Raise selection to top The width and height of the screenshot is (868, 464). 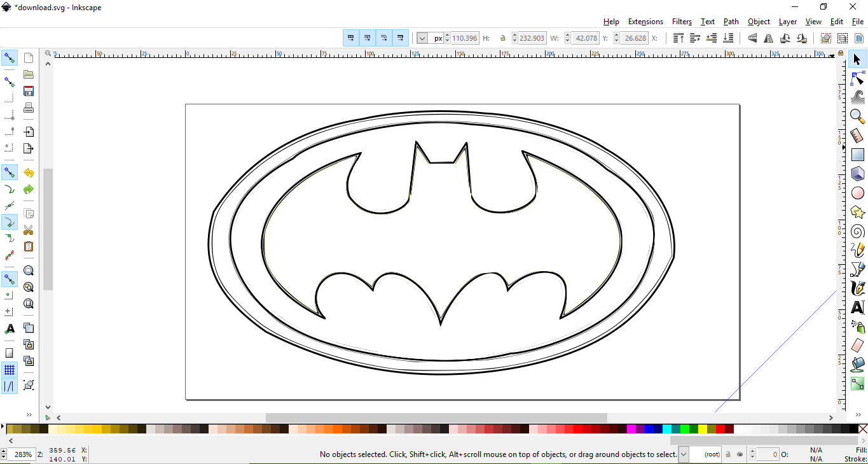[x=678, y=38]
